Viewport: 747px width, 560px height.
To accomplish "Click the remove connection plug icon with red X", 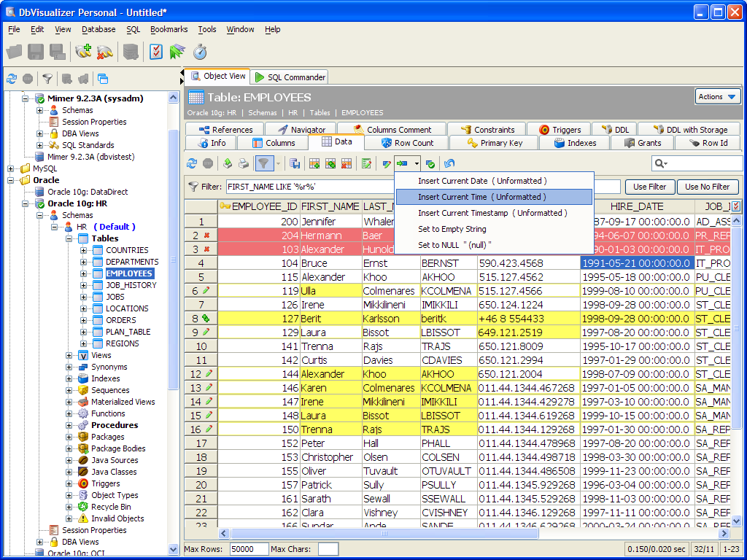I will coord(104,52).
